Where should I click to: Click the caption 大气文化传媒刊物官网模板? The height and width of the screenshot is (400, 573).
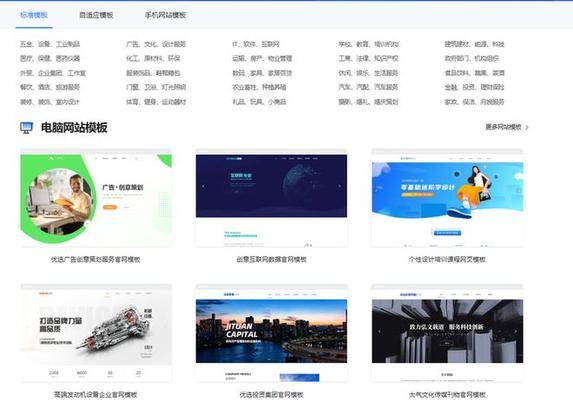[447, 395]
